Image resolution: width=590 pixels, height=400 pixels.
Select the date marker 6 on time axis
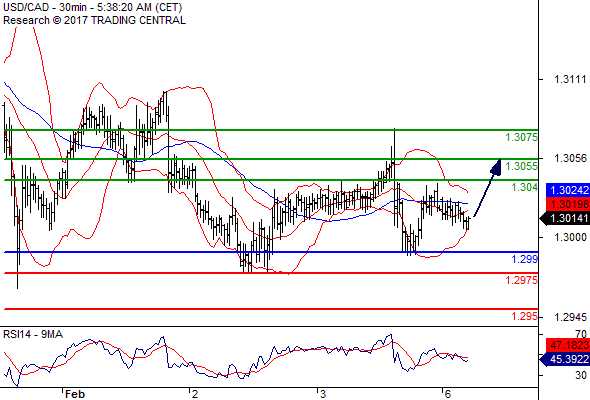tap(447, 394)
